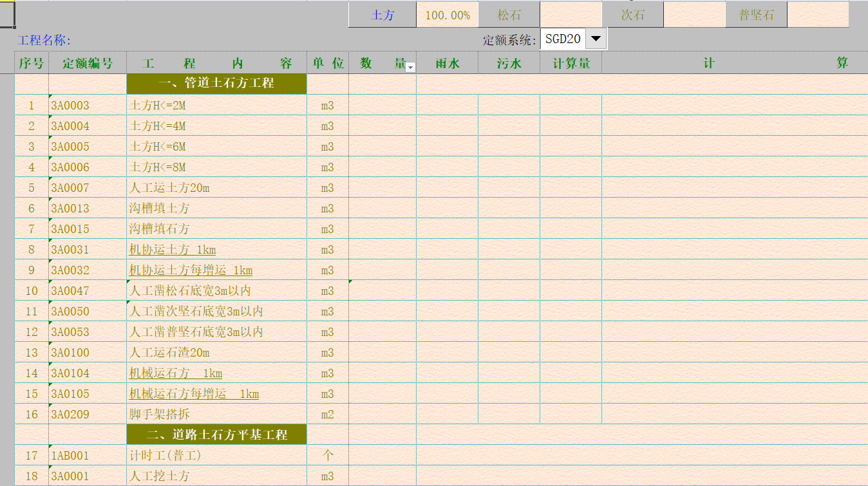This screenshot has height=486, width=868.
Task: Select the empty value cell after 次石
Action: tap(694, 15)
